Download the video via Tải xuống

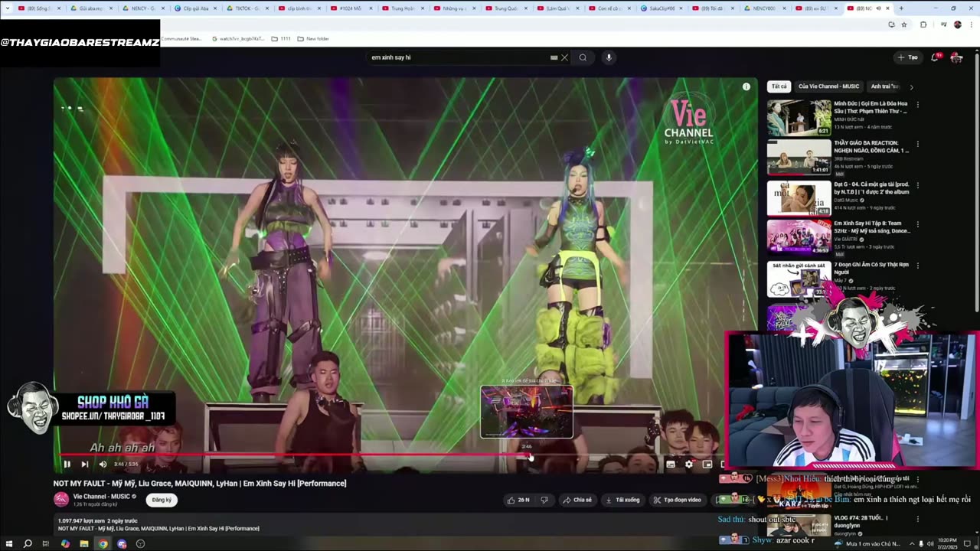622,500
